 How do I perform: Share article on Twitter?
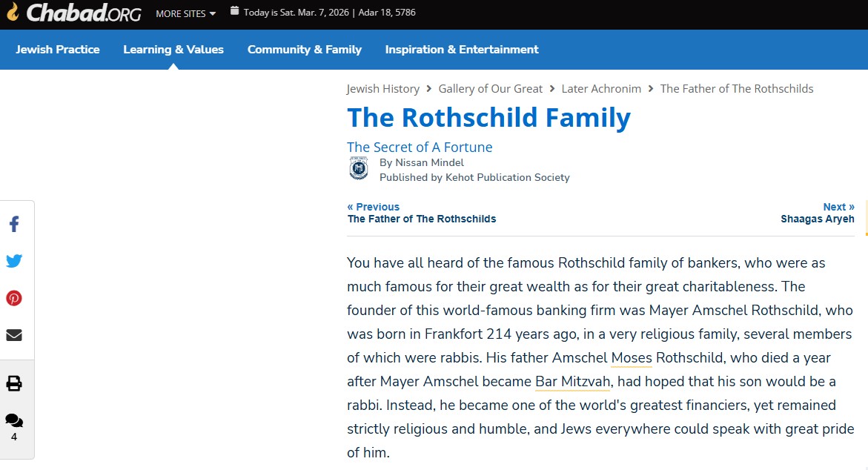14,261
